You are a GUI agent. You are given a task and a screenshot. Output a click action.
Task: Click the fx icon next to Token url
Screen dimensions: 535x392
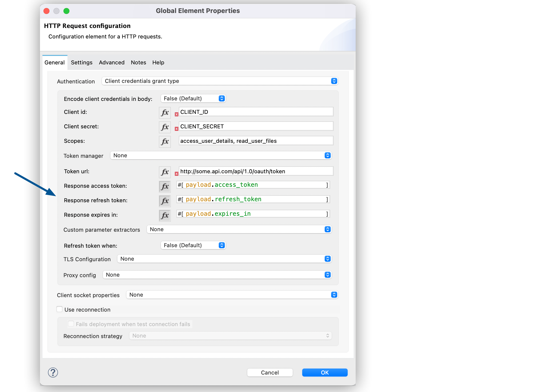(x=165, y=171)
